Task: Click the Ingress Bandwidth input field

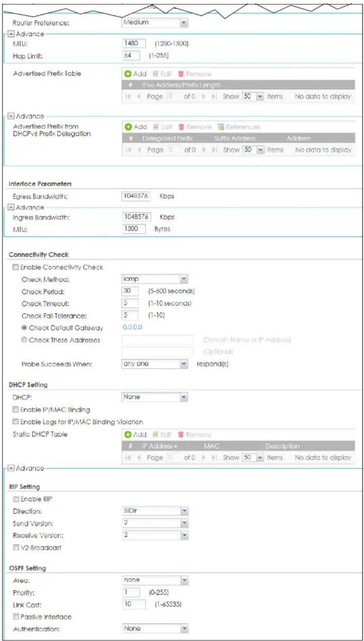Action: pos(137,217)
